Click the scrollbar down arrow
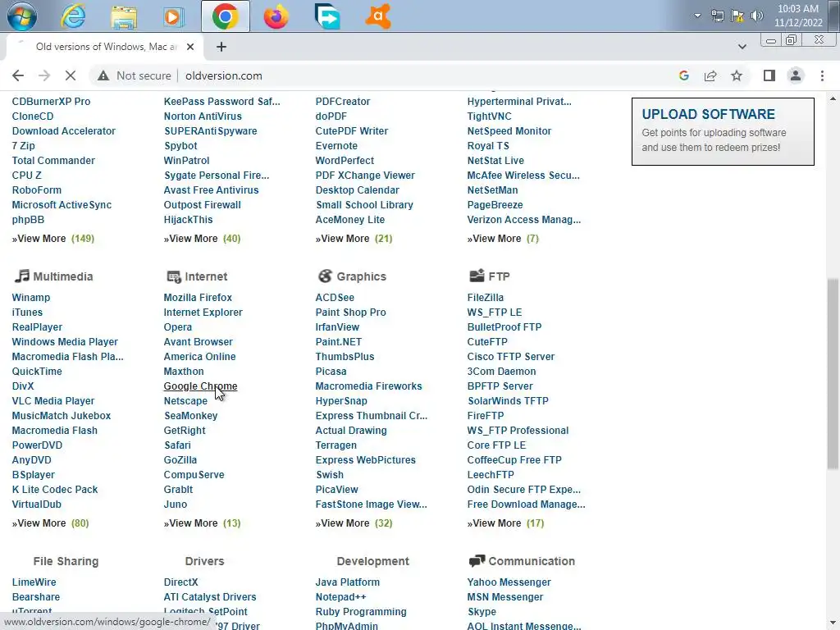Viewport: 840px width, 630px height. coord(833,623)
